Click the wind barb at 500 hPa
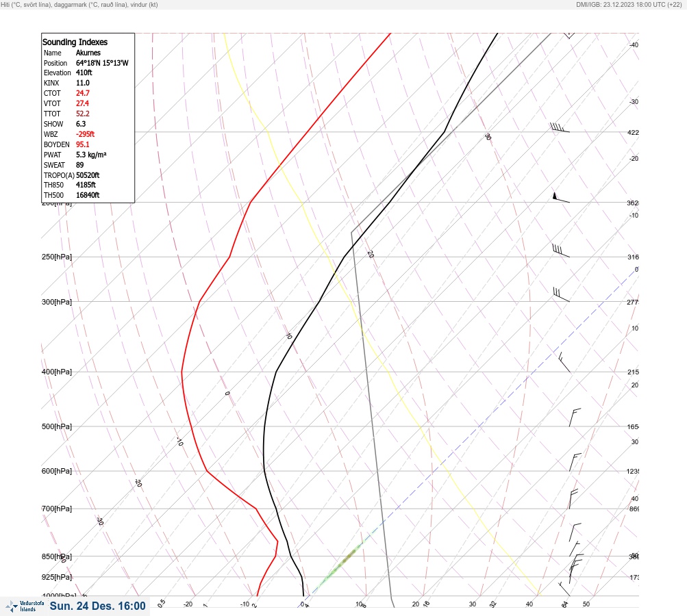This screenshot has height=616, width=687. [x=575, y=418]
